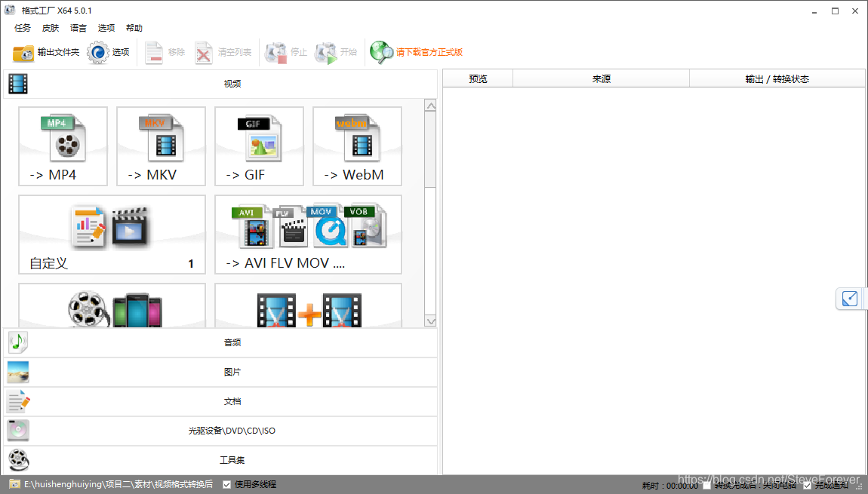Image resolution: width=868 pixels, height=494 pixels.
Task: Click the scrollbar down arrow of video list
Action: coord(430,321)
